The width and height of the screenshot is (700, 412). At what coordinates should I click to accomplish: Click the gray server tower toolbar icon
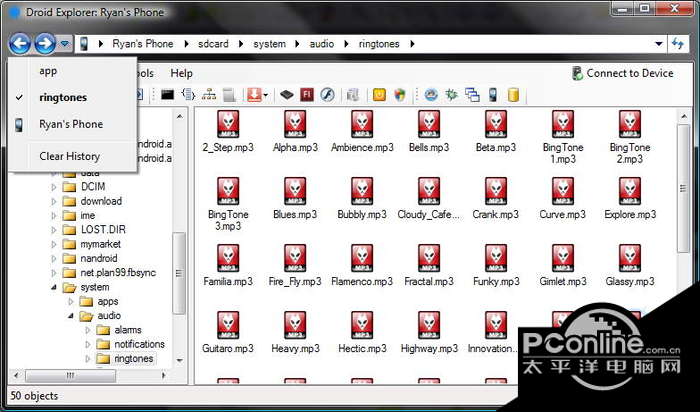click(229, 95)
